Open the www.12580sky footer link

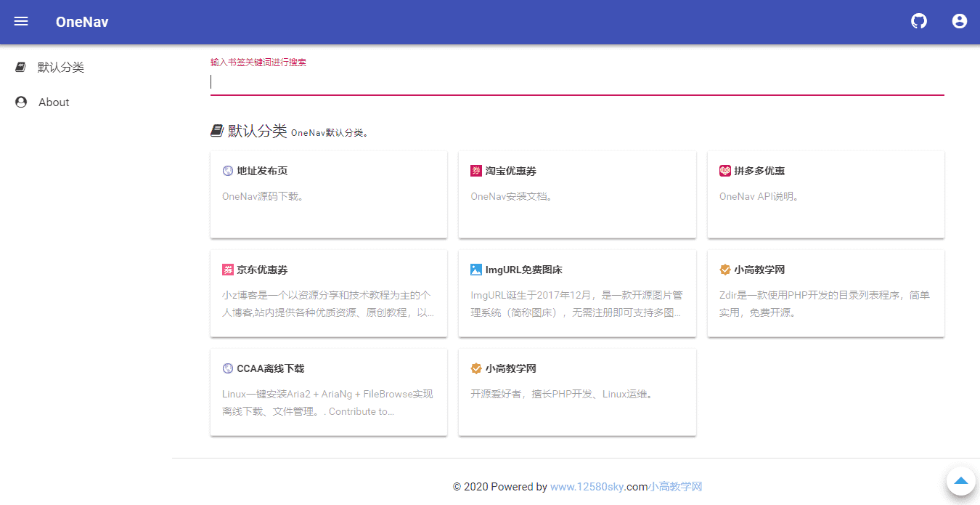[x=587, y=487]
